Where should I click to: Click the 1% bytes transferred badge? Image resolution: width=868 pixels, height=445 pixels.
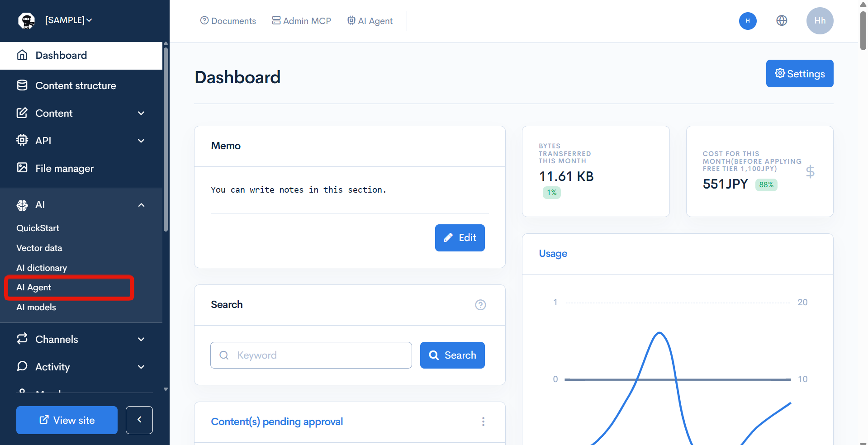(x=551, y=193)
